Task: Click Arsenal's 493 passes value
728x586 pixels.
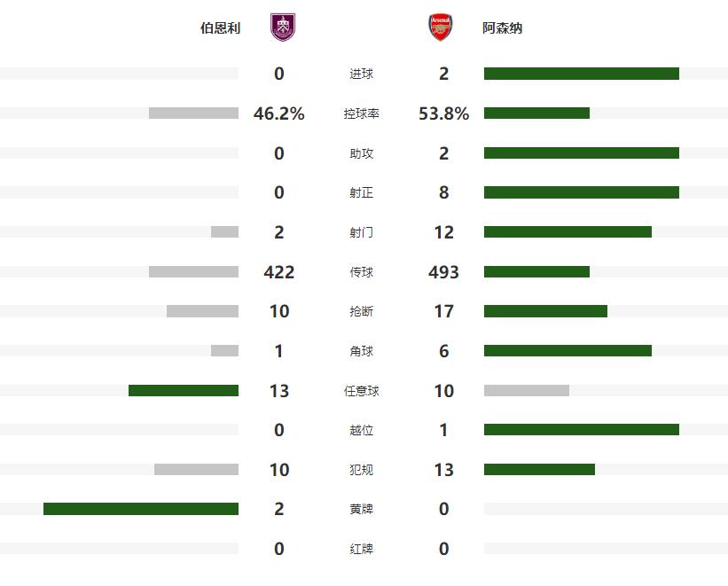Action: click(x=444, y=272)
